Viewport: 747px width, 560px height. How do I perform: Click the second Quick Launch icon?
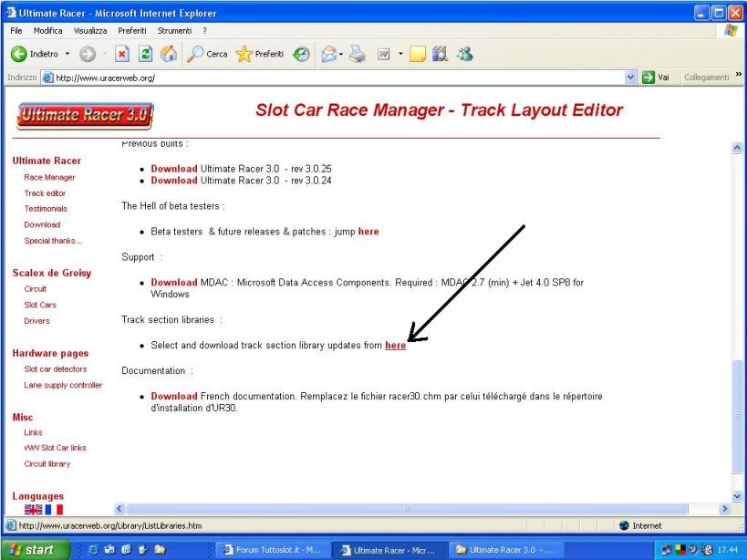point(109,550)
